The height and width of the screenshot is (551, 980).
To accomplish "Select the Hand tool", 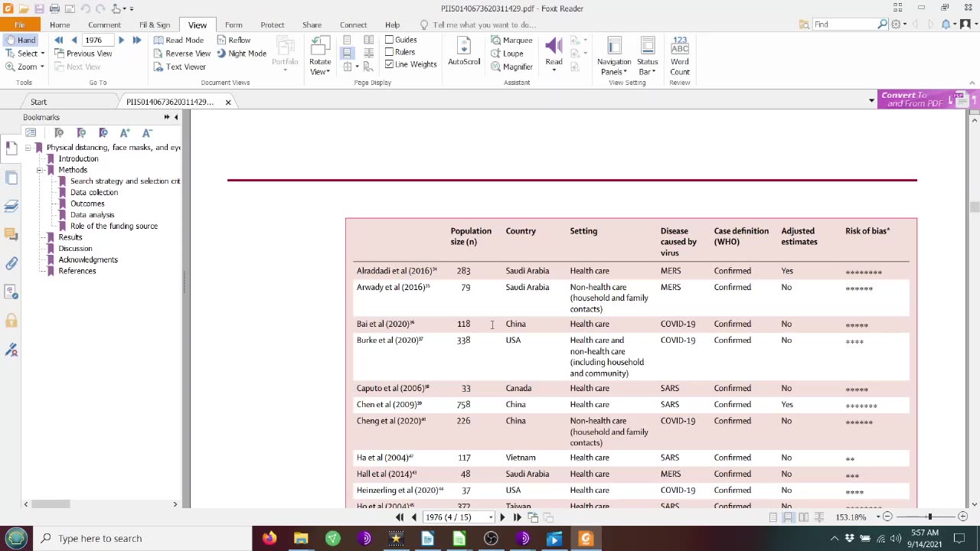I will [x=19, y=40].
